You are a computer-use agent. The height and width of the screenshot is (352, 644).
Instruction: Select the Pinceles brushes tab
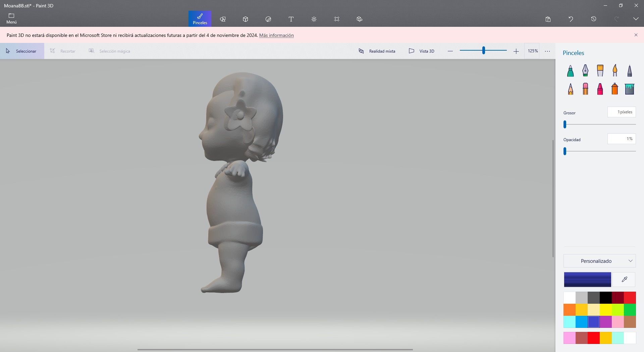(x=200, y=19)
